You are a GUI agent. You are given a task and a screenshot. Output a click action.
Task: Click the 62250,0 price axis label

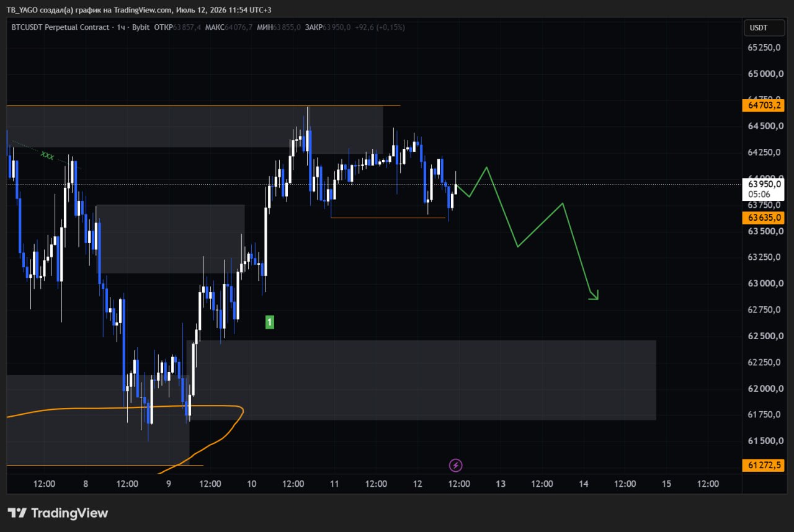click(x=764, y=362)
